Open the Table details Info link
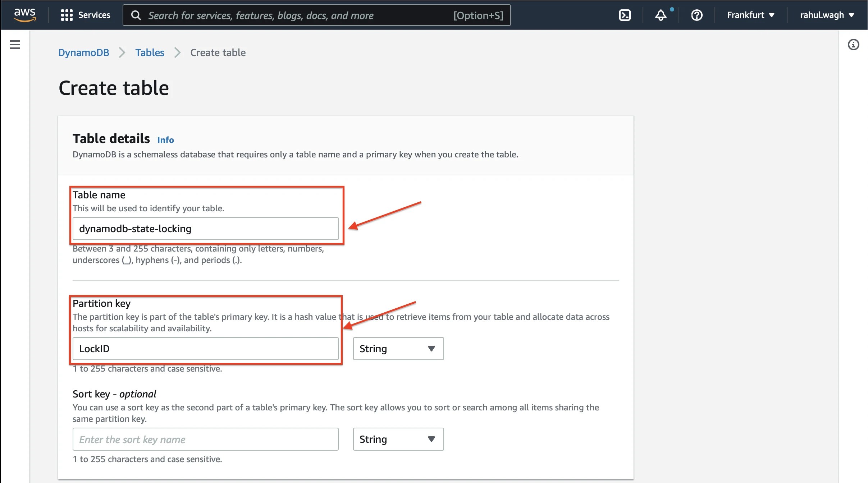The height and width of the screenshot is (483, 868). pyautogui.click(x=165, y=140)
